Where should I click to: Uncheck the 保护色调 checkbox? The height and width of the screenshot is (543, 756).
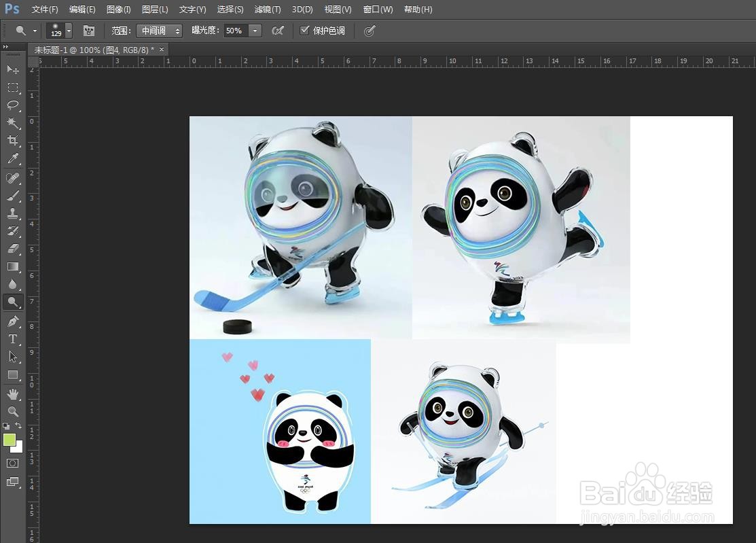304,31
